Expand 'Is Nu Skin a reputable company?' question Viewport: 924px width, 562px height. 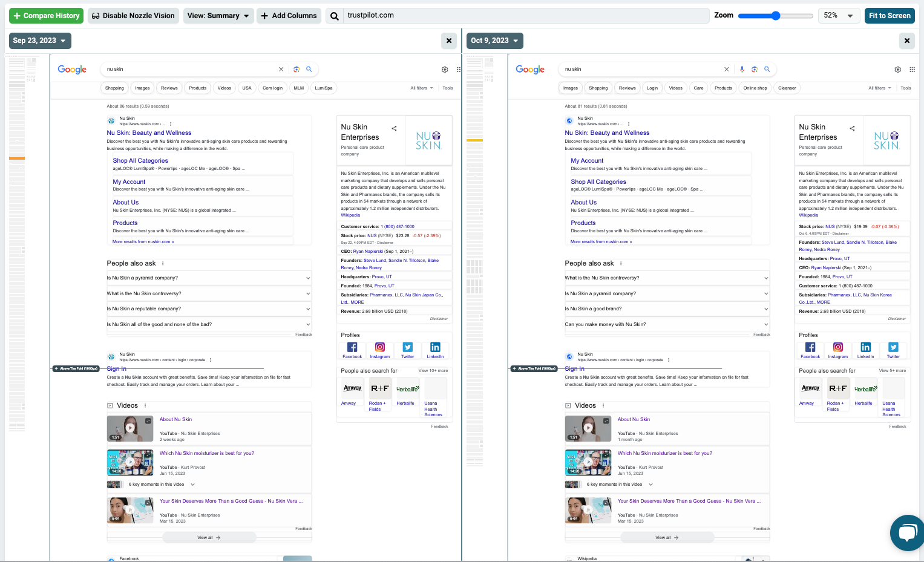pyautogui.click(x=208, y=309)
